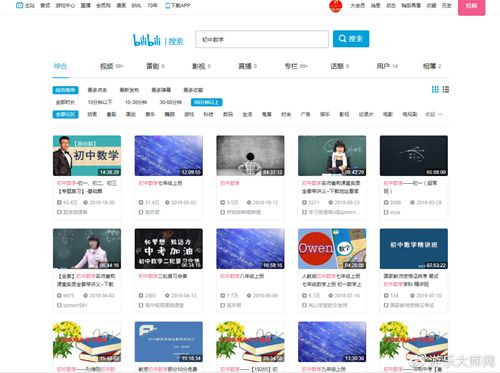Collapse the category filter row with 收起 chevron
The width and height of the screenshot is (500, 373).
point(434,114)
